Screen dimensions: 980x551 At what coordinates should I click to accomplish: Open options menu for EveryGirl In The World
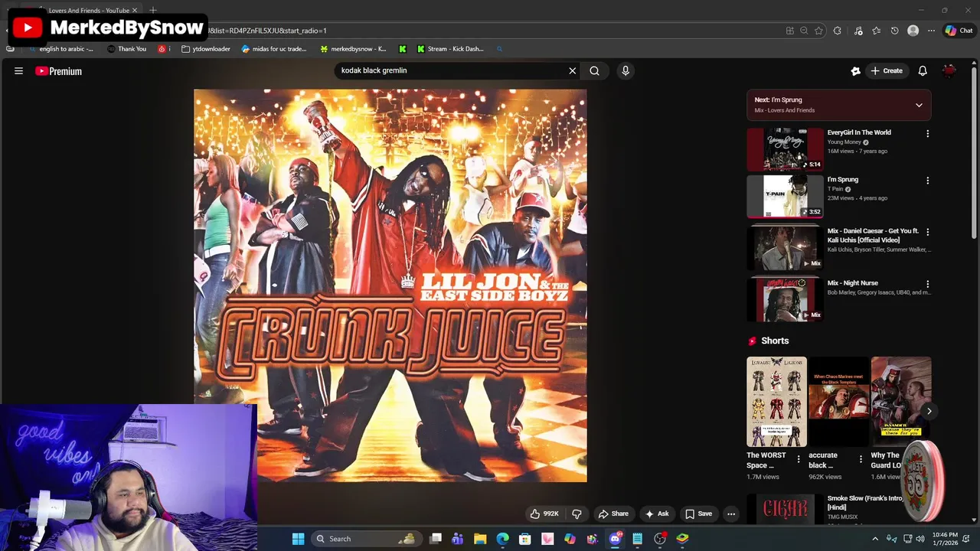pos(927,133)
